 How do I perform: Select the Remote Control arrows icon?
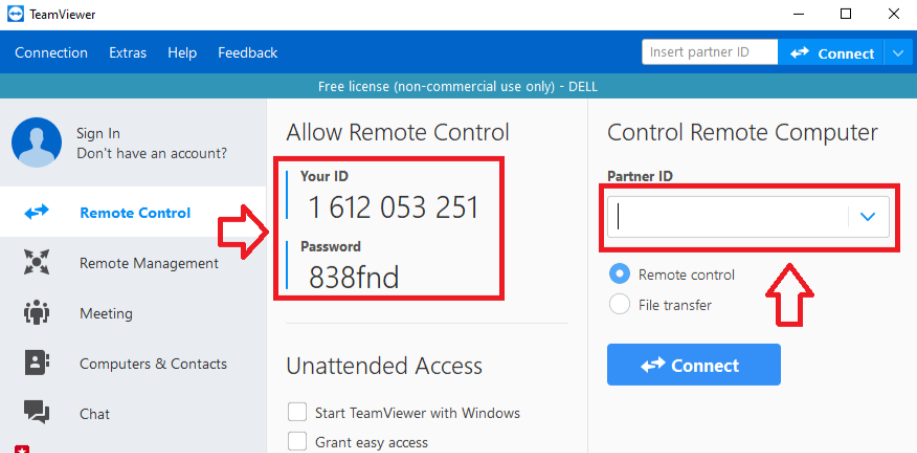[x=36, y=212]
